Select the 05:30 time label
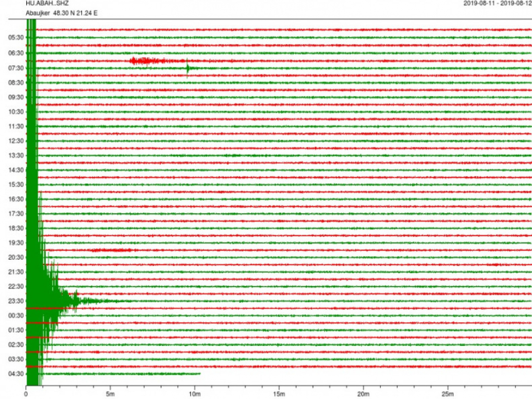Viewport: 532px width, 399px height. coord(16,38)
